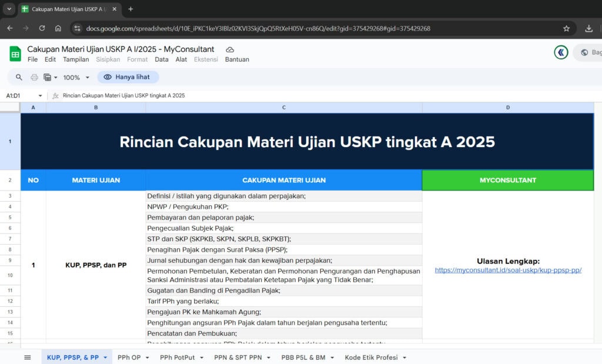Select the green MYCONSULTANT header cell
The image size is (602, 364).
[x=507, y=180]
